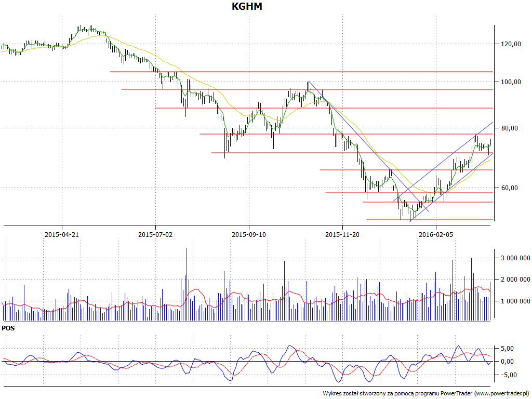This screenshot has width=532, height=399.
Task: Click the 2 000 000 volume label
Action: pos(515,279)
